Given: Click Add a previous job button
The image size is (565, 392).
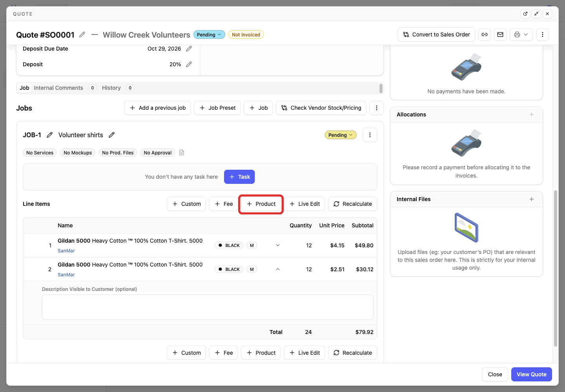Looking at the screenshot, I should (x=157, y=108).
